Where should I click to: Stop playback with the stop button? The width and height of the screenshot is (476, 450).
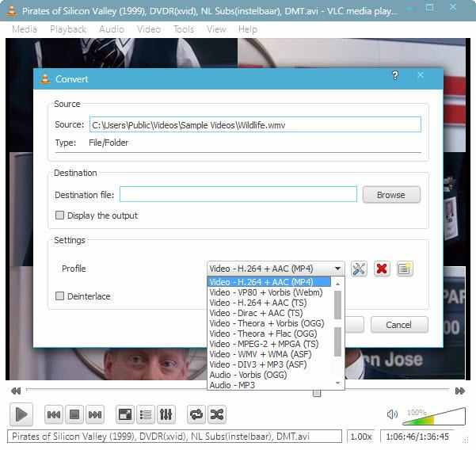(74, 414)
